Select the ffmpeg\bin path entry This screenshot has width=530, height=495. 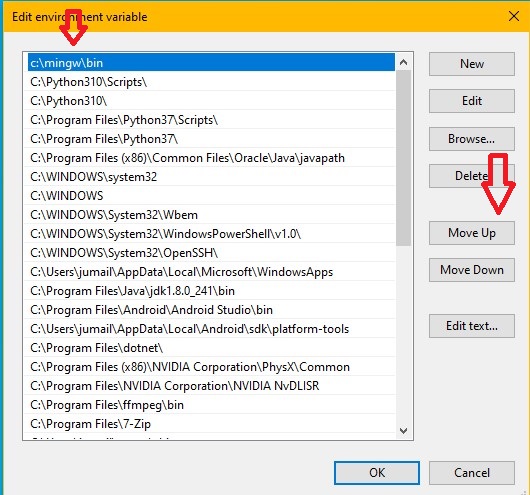click(211, 405)
